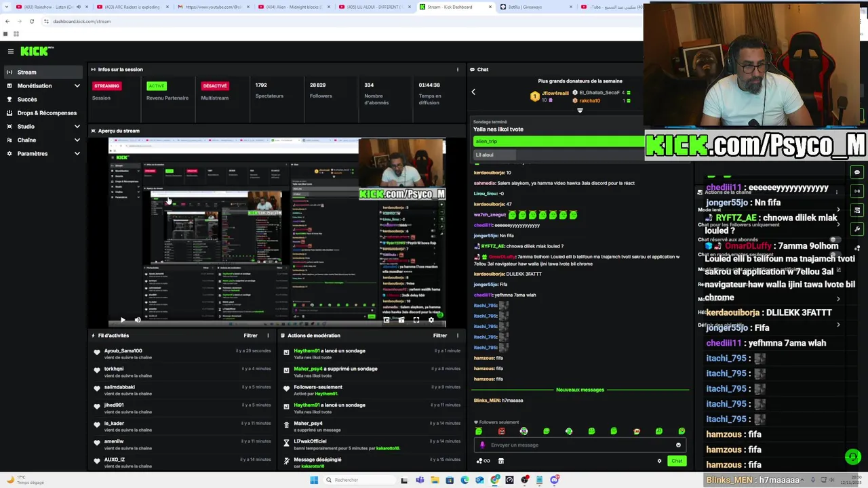
Task: Open the hamburger menu beside Kick logo
Action: pyautogui.click(x=11, y=51)
